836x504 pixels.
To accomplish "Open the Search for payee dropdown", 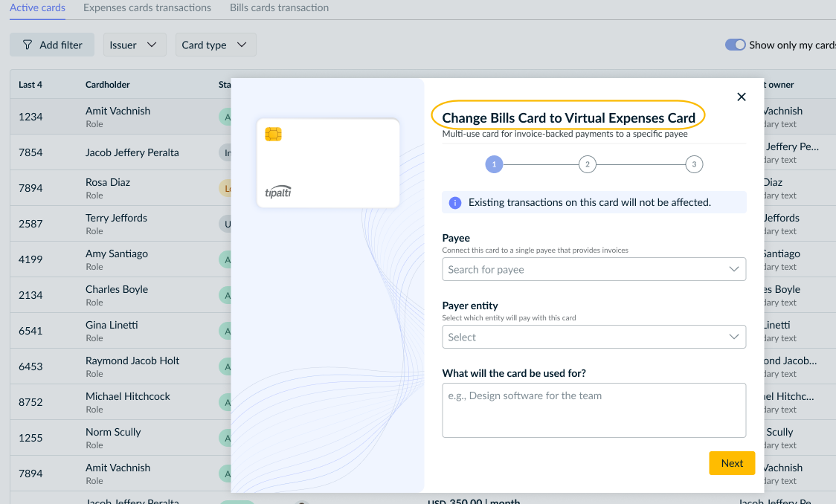I will 594,269.
